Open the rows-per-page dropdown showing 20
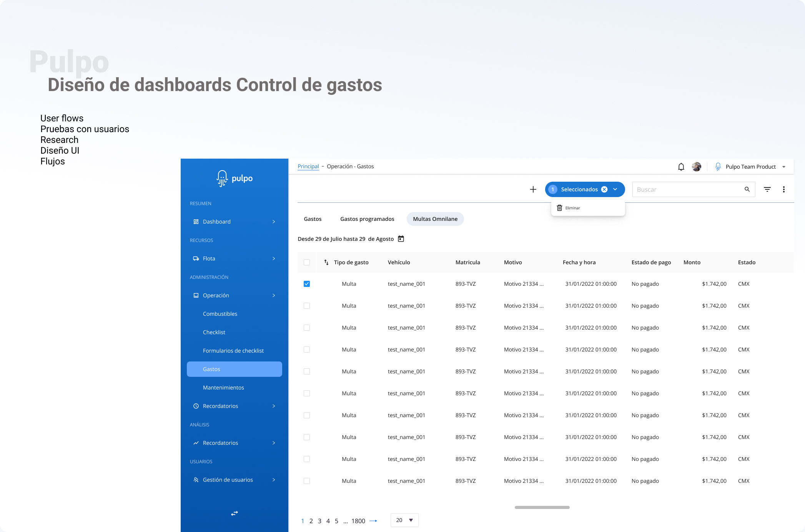805x532 pixels. [404, 520]
